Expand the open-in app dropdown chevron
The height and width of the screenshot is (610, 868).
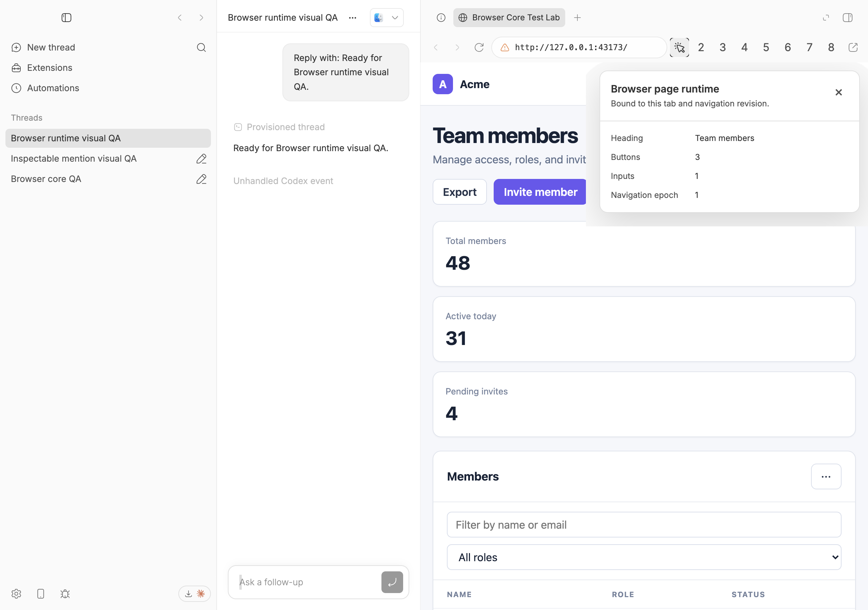pyautogui.click(x=395, y=17)
